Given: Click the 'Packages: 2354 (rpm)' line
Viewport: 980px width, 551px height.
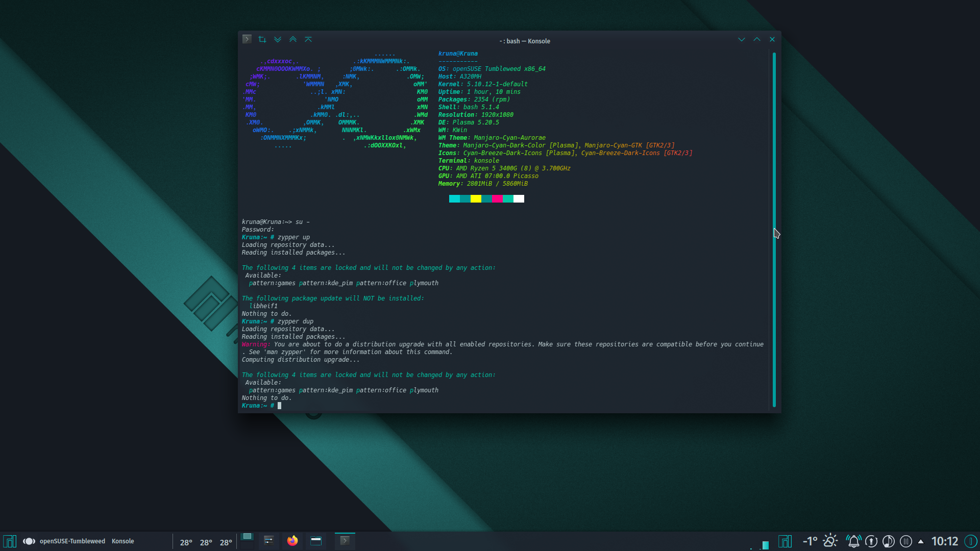Looking at the screenshot, I should 474,99.
